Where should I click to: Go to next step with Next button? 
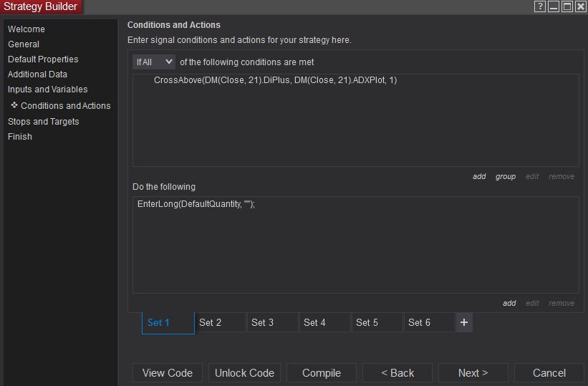click(x=473, y=373)
